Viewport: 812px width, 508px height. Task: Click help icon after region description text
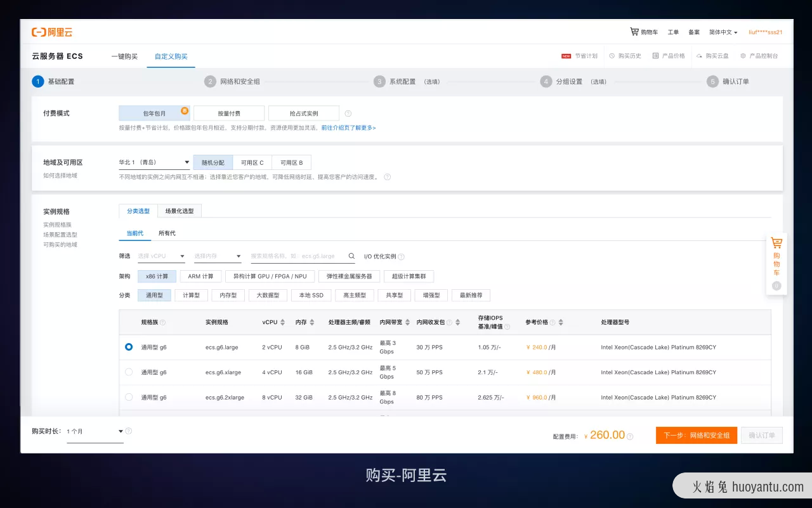387,177
